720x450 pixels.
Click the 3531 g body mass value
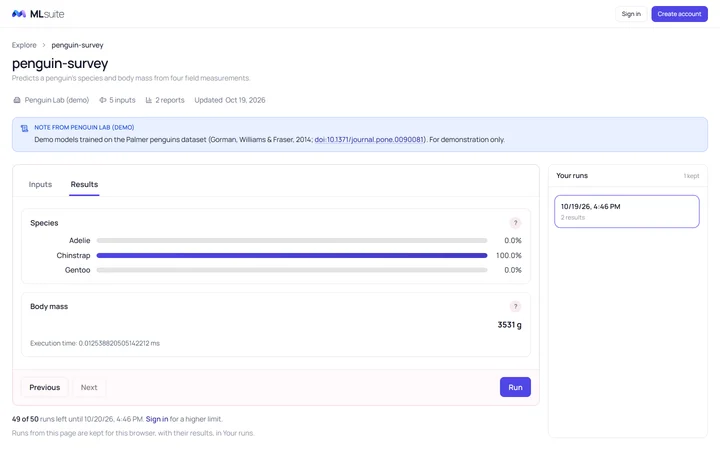coord(509,325)
